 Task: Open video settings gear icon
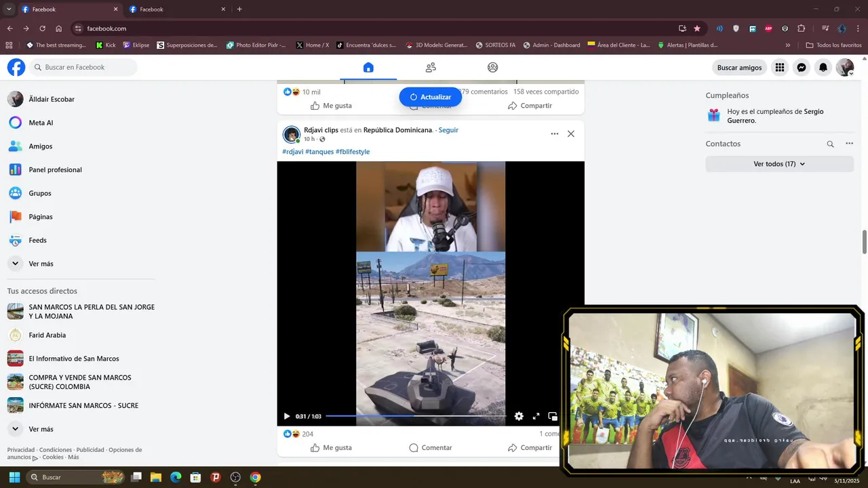(x=519, y=416)
